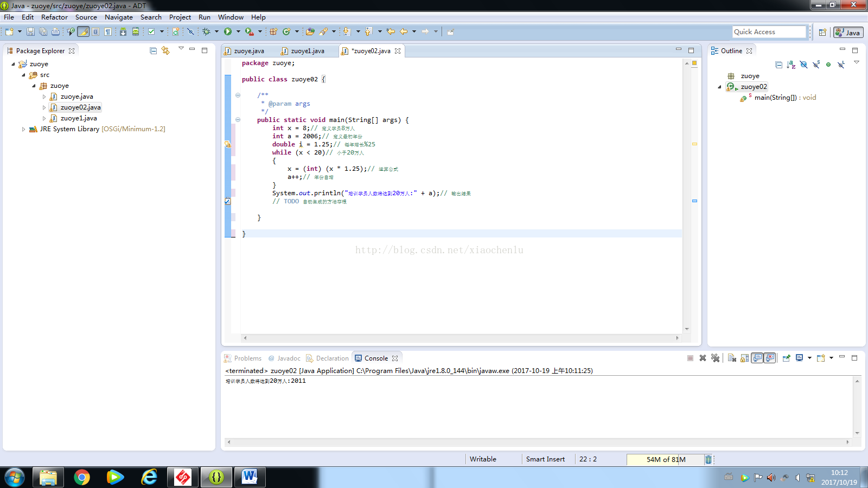Open the Run button dropdown arrow

(238, 31)
